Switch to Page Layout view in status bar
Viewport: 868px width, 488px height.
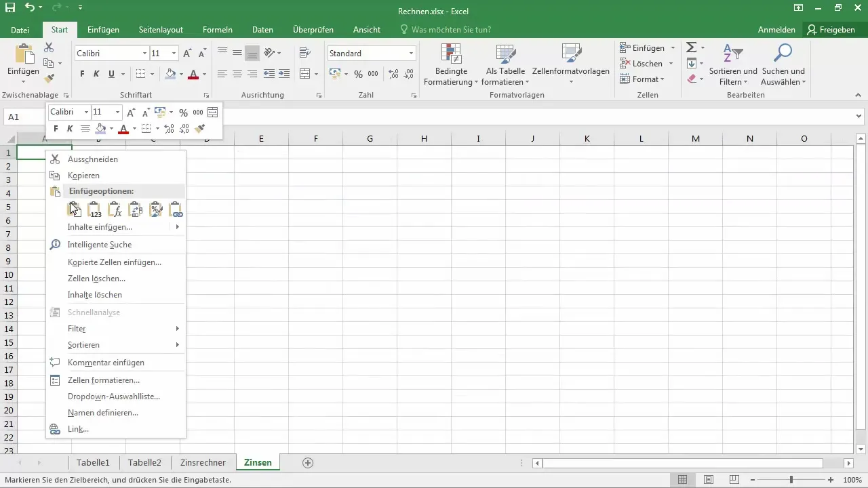pyautogui.click(x=708, y=480)
